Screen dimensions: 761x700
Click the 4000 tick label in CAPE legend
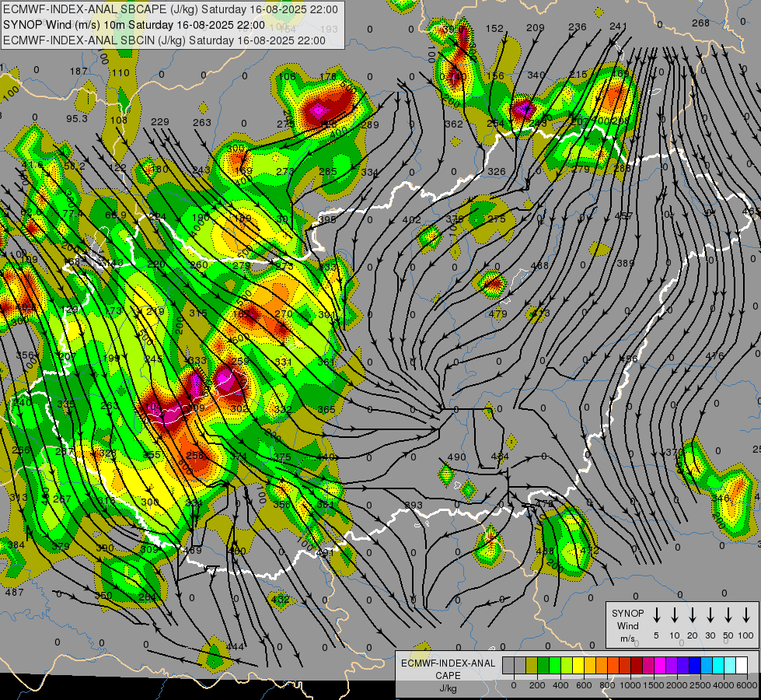pyautogui.click(x=723, y=685)
